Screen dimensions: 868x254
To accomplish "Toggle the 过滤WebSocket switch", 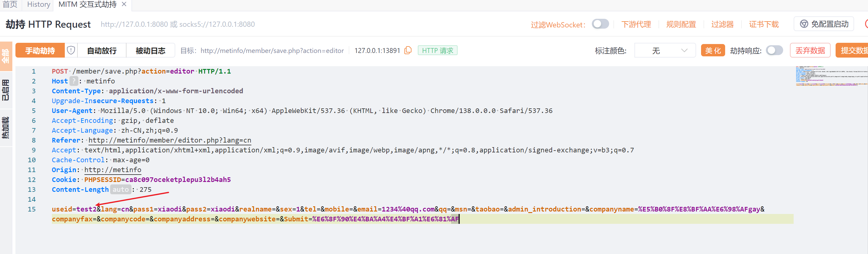I will pos(600,24).
